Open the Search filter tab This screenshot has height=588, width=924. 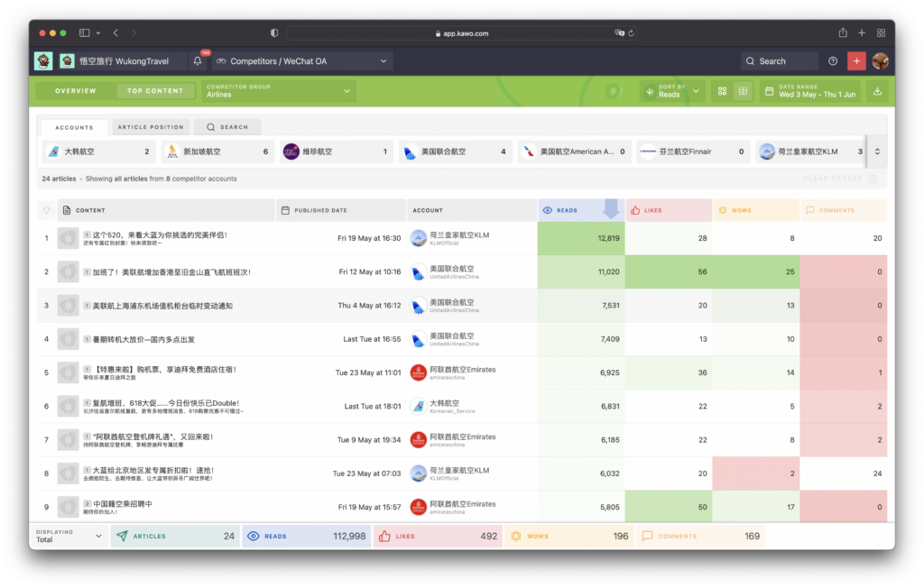coord(227,126)
